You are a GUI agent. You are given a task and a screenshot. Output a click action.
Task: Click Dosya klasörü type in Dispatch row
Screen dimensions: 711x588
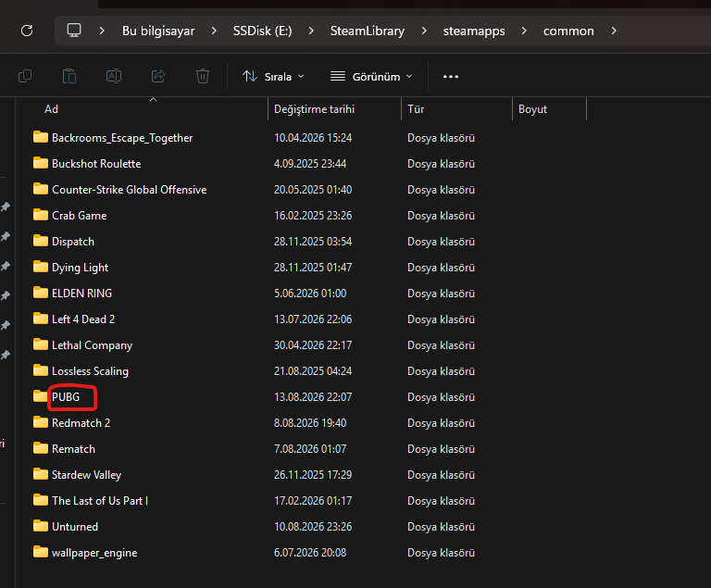pos(442,242)
